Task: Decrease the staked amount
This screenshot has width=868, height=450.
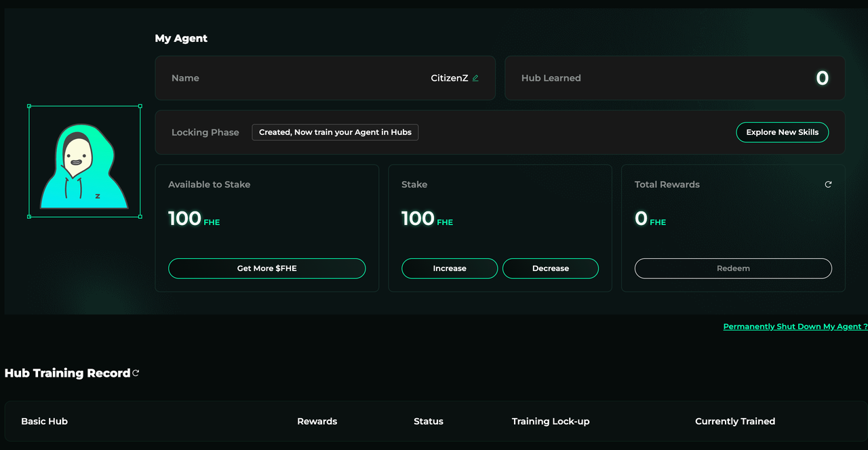Action: pos(550,268)
